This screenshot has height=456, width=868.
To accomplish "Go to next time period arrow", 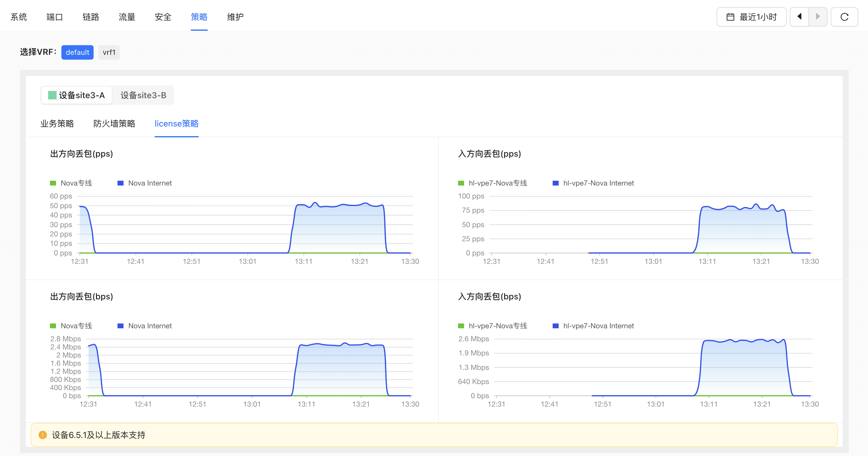I will (818, 17).
